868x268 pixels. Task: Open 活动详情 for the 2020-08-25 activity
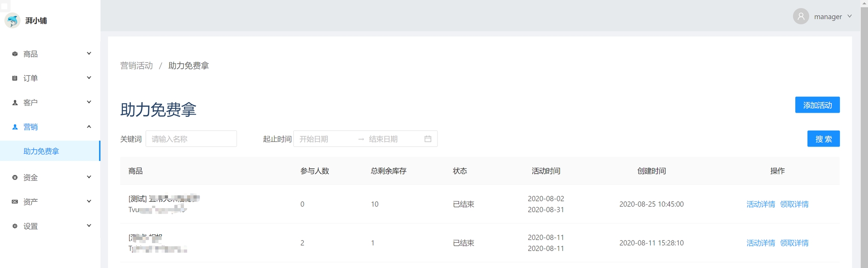click(761, 204)
